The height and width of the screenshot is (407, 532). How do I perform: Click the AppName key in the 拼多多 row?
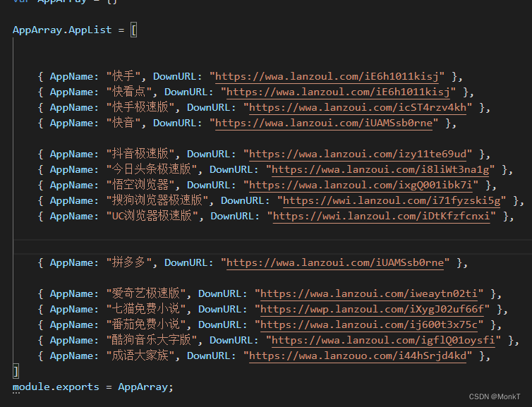click(71, 262)
